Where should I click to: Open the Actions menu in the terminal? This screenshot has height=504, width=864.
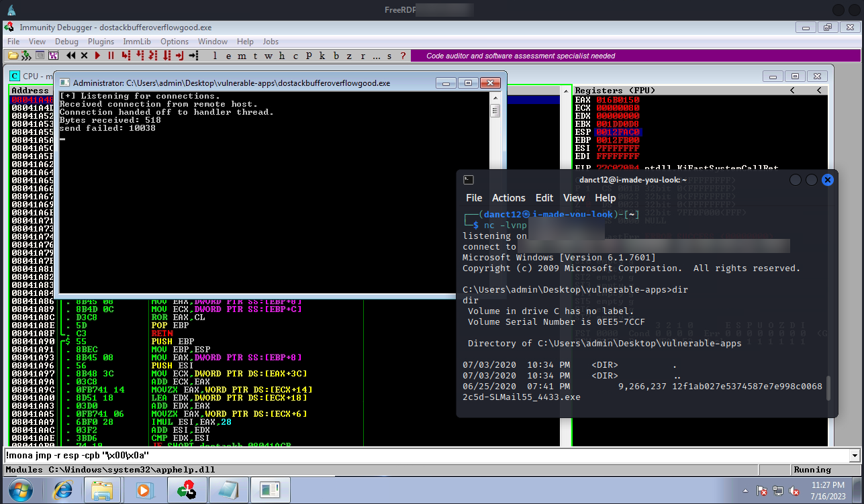pos(508,198)
